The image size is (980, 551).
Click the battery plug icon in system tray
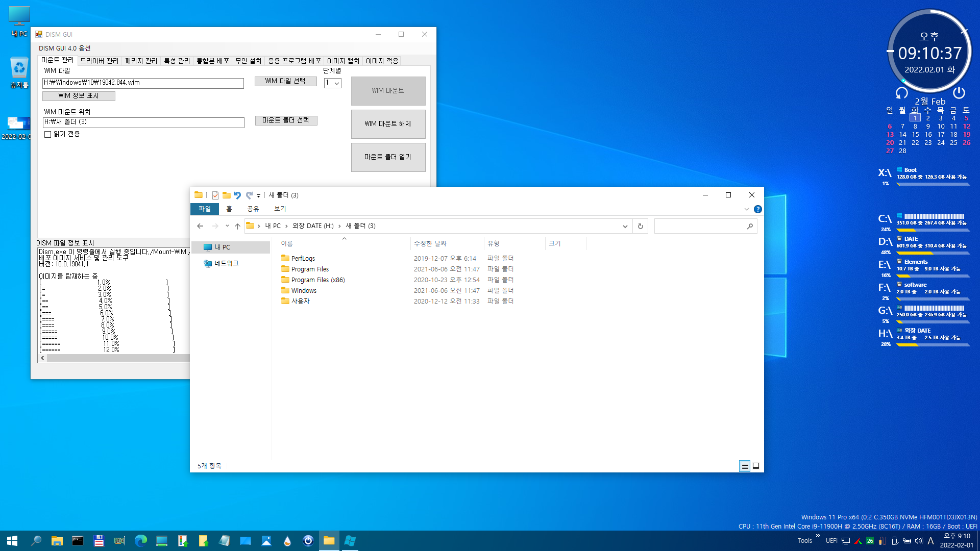(x=906, y=541)
